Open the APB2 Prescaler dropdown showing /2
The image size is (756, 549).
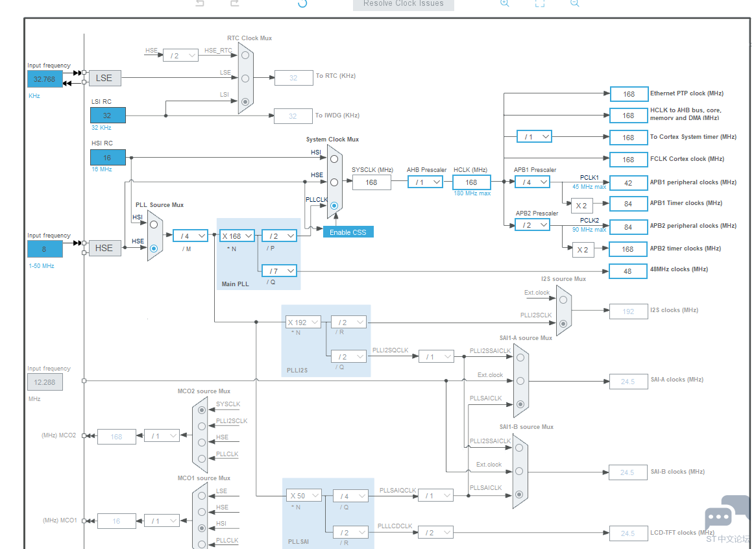pos(532,225)
